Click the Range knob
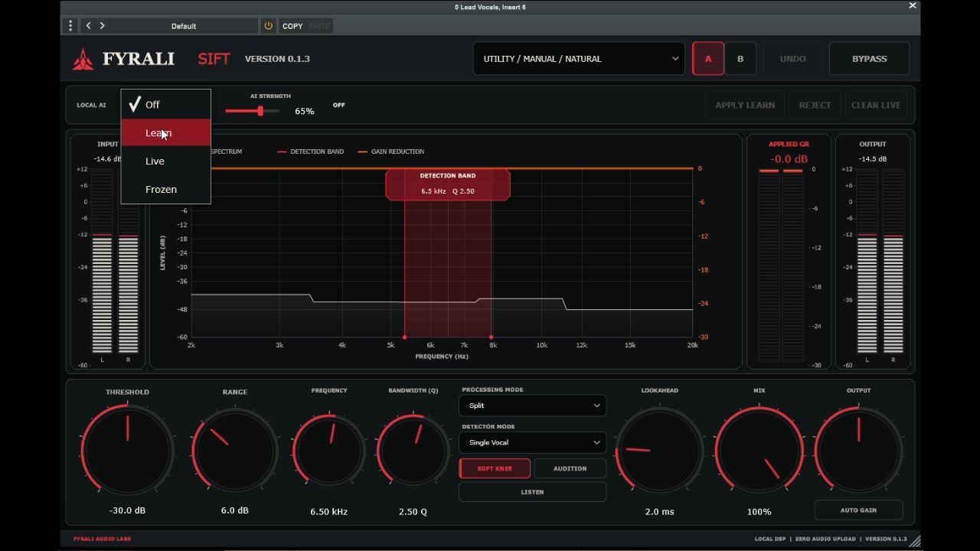Screen dimensions: 980x551 (234, 450)
